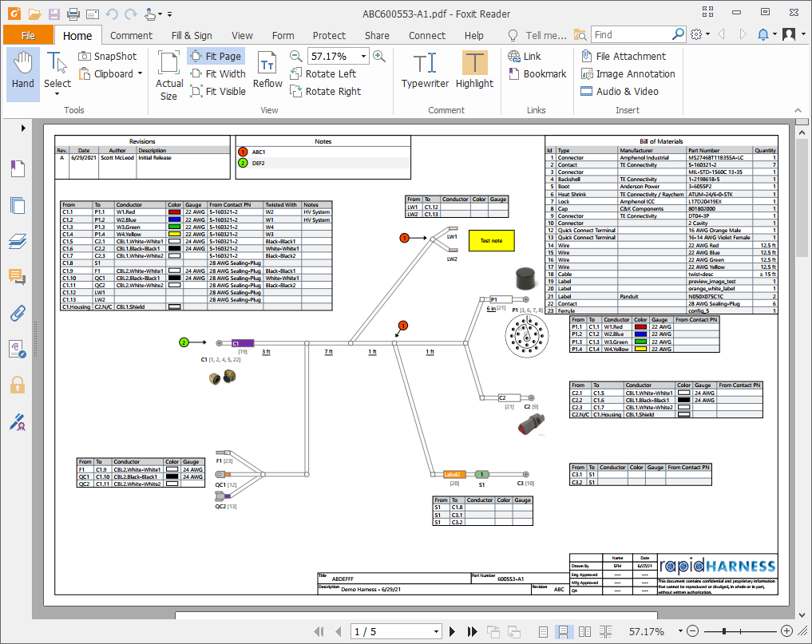Collapse the ribbon with the chevron
812x644 pixels.
point(798,110)
